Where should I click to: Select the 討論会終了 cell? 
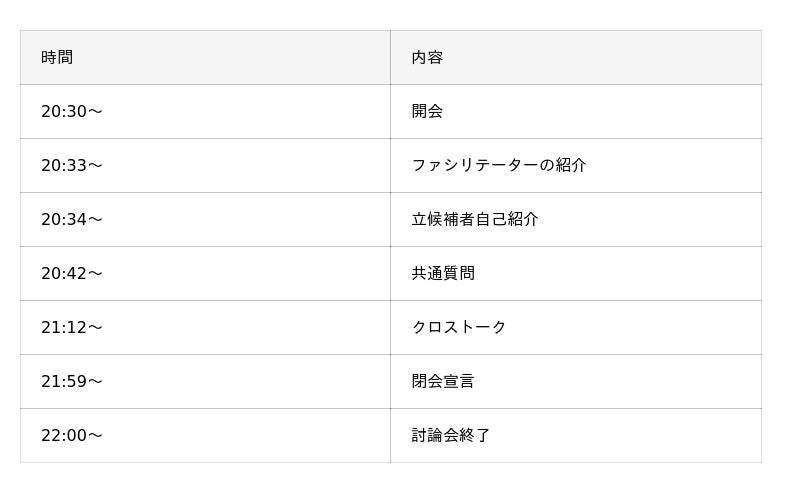[451, 436]
